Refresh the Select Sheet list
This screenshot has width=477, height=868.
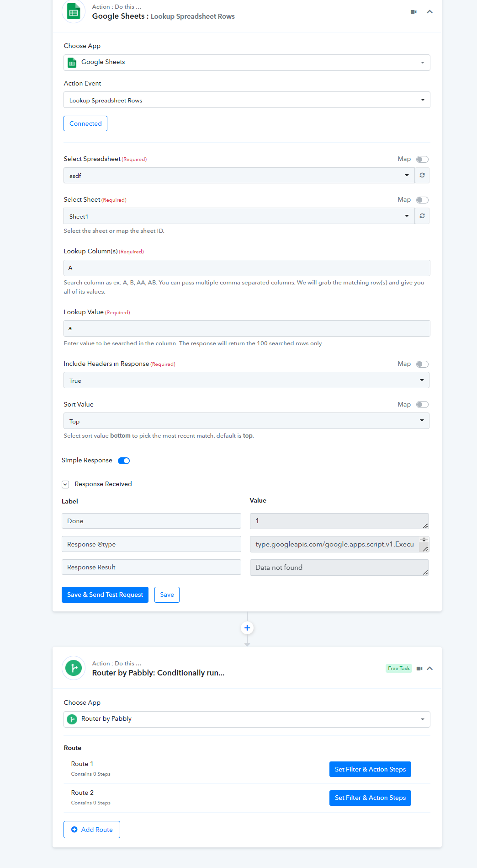point(422,216)
